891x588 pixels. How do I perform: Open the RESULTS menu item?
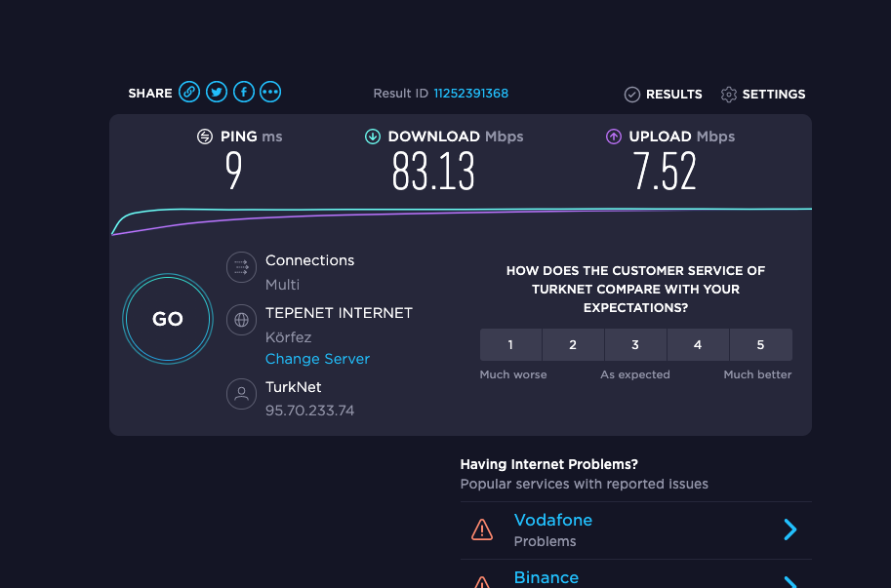click(664, 95)
